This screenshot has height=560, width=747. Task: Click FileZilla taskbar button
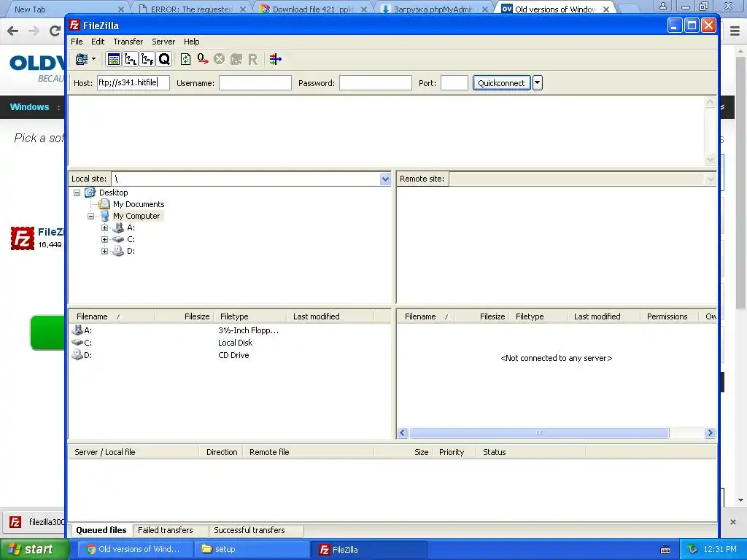369,550
